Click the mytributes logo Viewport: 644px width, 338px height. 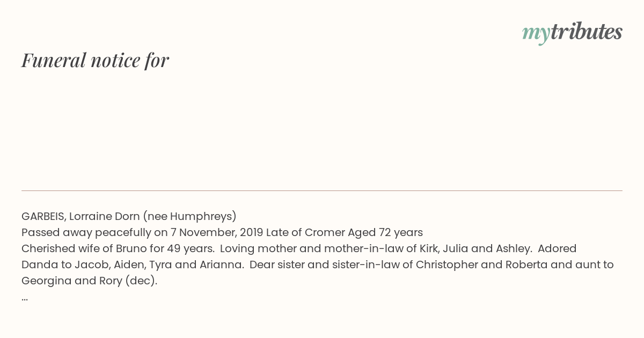[572, 32]
